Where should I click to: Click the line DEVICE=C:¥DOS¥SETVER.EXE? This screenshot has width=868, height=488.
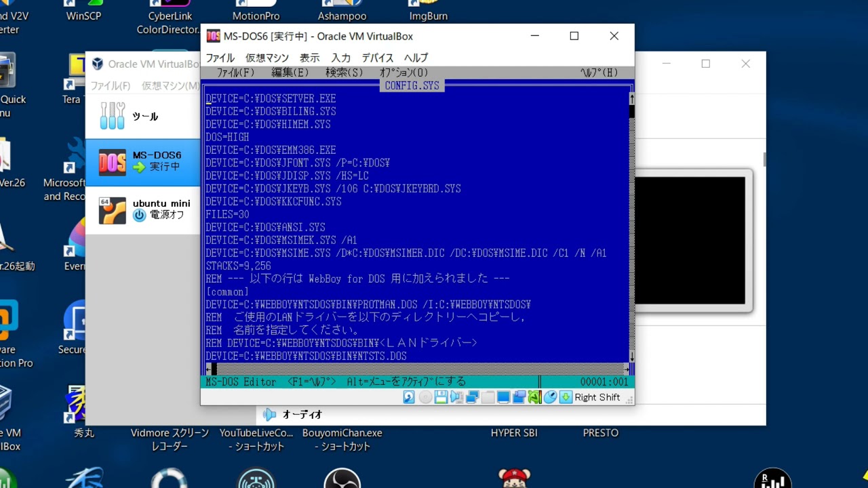coord(271,98)
